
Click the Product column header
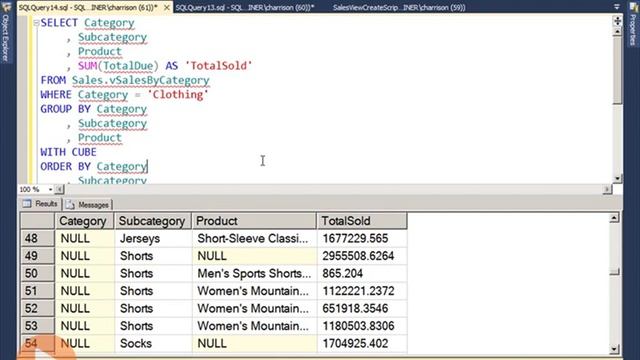[x=254, y=221]
